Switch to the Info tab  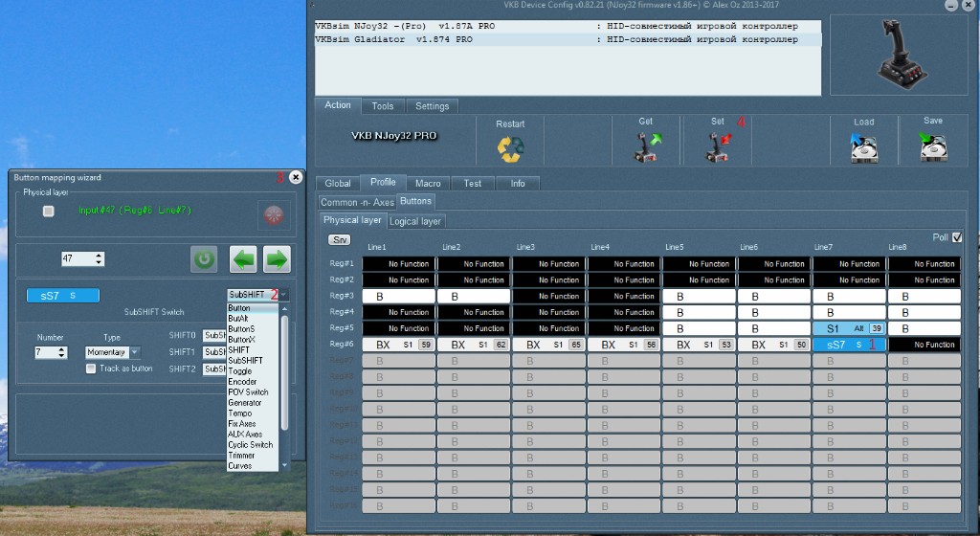click(x=518, y=183)
